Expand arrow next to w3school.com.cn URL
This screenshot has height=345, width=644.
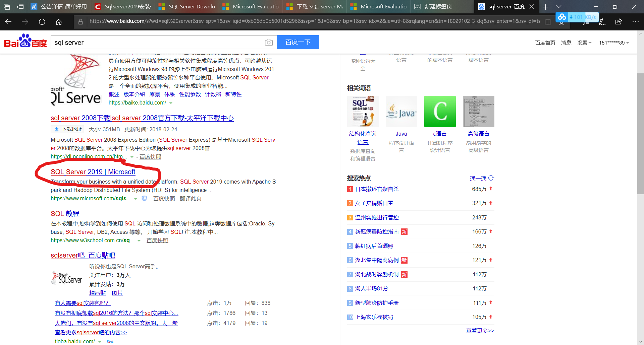139,241
